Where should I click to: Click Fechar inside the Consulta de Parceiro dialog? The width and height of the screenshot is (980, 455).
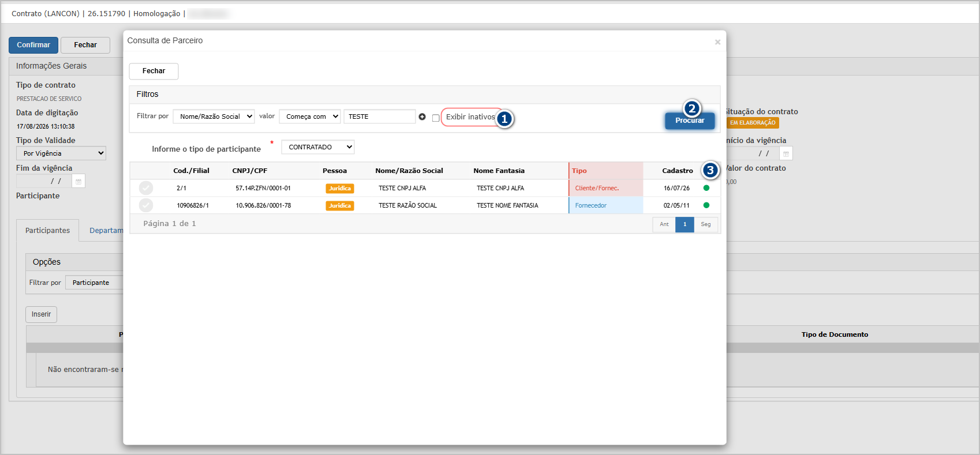coord(154,71)
